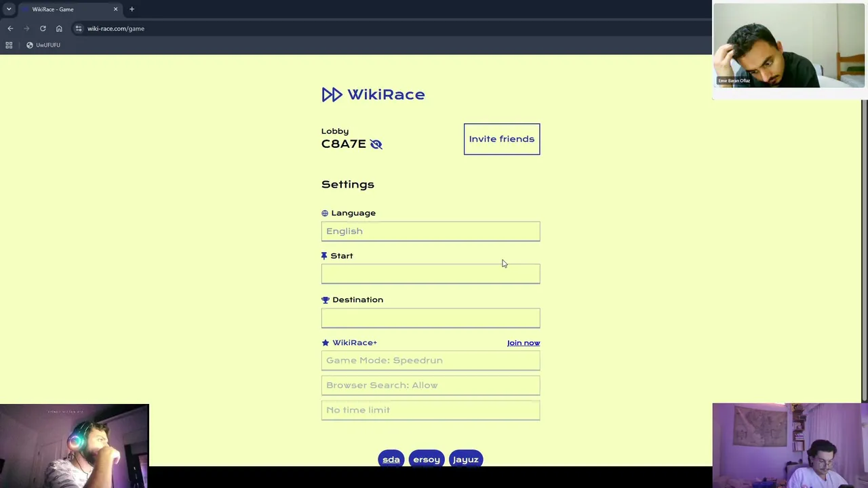The height and width of the screenshot is (488, 868).
Task: Open the apps grid icon in bookmarks bar
Action: (9, 45)
